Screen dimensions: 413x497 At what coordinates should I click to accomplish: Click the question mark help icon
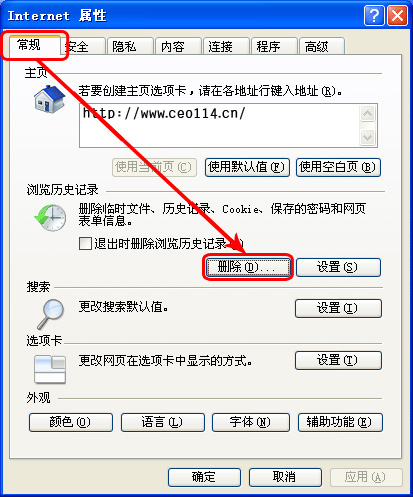(x=374, y=15)
